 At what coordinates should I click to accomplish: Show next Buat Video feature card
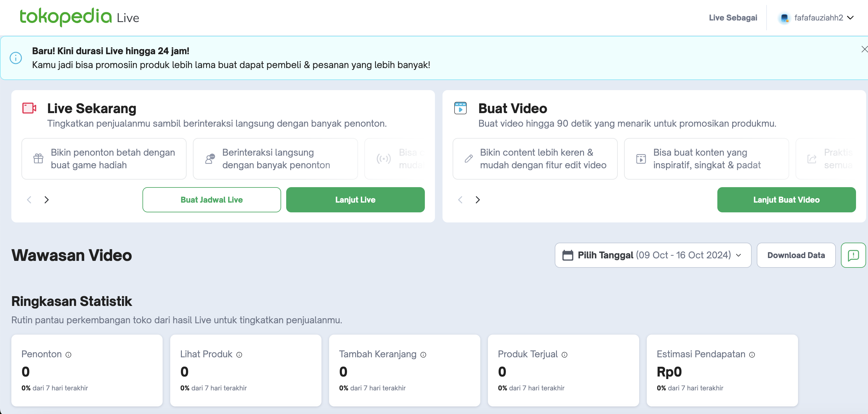(477, 199)
